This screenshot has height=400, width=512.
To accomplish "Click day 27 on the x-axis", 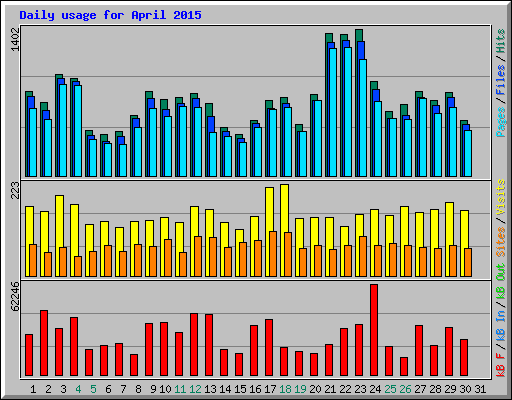I will [420, 389].
